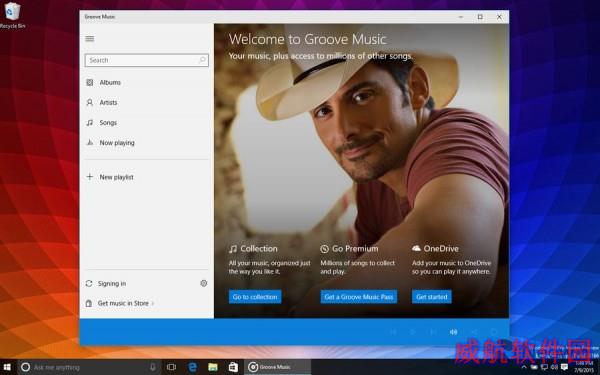600x375 pixels.
Task: Open Action Center notifications icon
Action: [564, 367]
